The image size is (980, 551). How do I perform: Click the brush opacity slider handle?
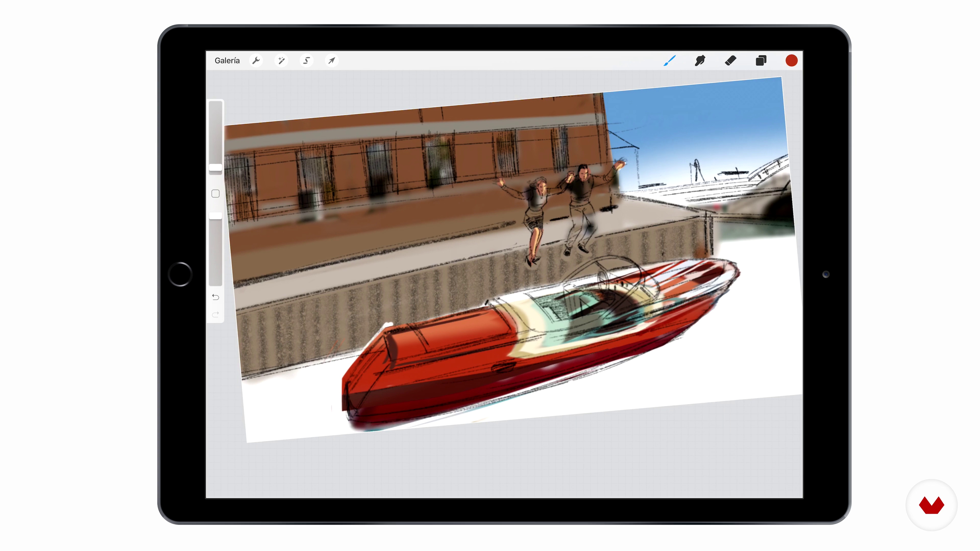pyautogui.click(x=215, y=216)
